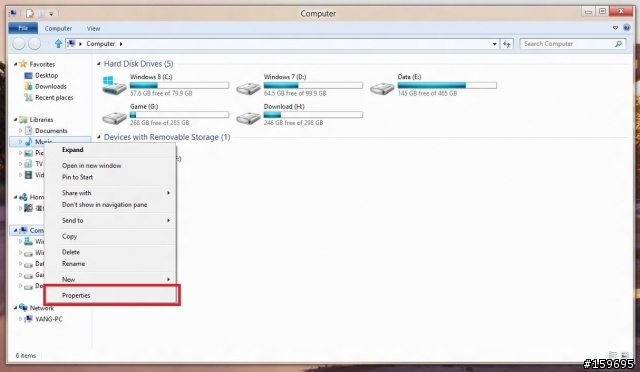Open the Computer ribbon tab
The image size is (640, 372).
click(58, 28)
